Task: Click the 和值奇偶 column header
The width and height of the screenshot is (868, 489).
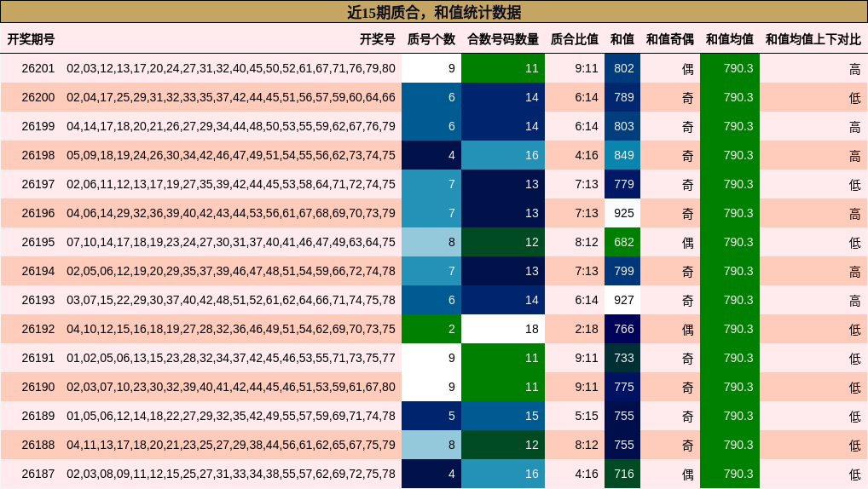Action: click(670, 39)
